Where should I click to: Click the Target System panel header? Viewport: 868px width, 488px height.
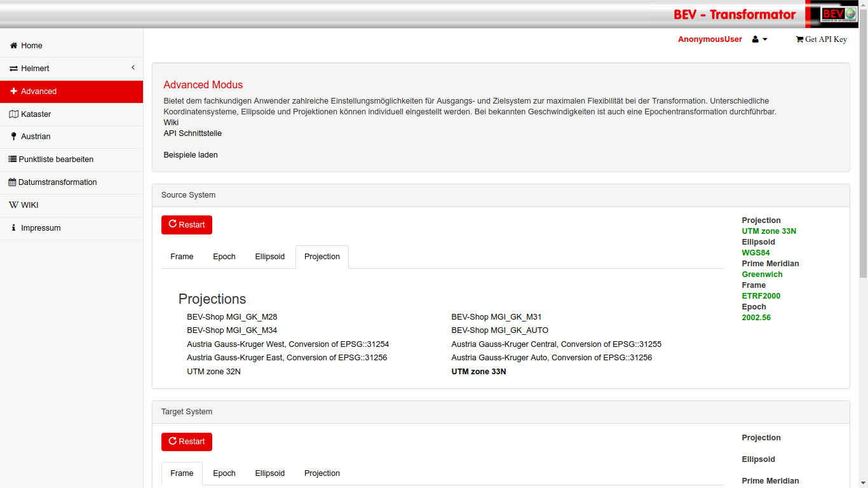(501, 412)
